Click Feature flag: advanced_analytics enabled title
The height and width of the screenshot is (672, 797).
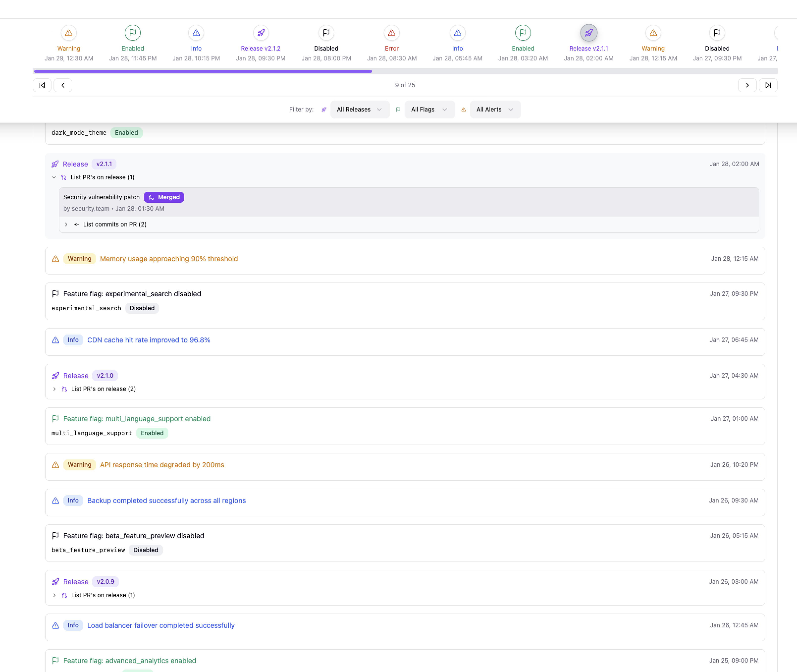pos(130,661)
